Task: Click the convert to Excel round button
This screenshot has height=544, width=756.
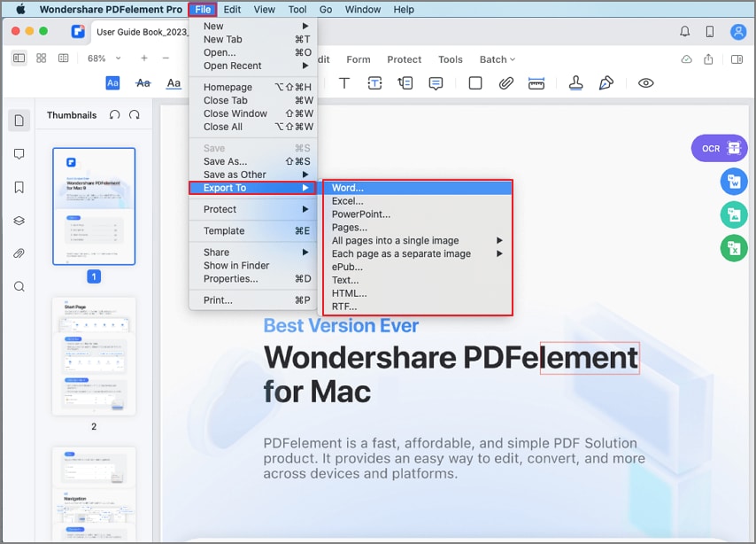Action: click(733, 248)
